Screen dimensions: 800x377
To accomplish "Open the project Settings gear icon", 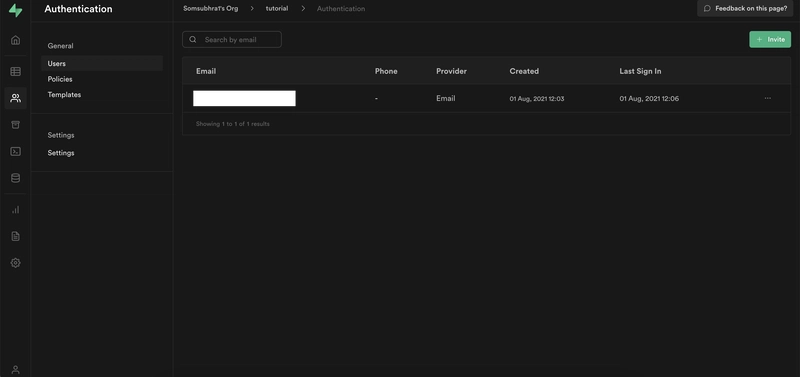I will (x=16, y=263).
